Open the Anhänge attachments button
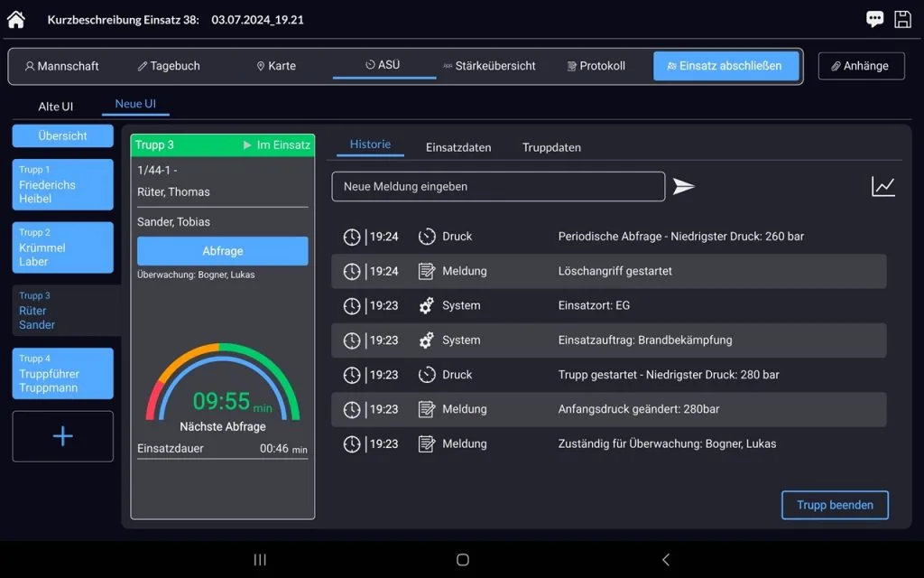 [861, 66]
